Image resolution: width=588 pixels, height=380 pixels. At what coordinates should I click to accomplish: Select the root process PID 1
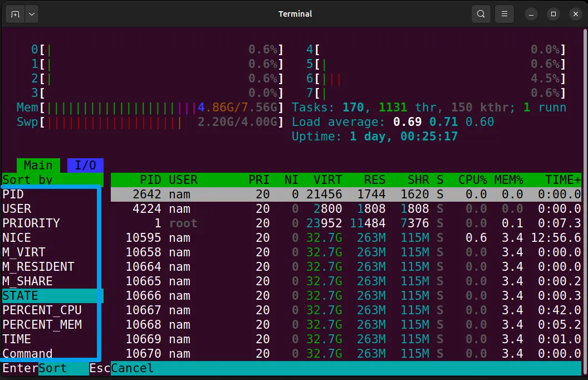(x=346, y=223)
